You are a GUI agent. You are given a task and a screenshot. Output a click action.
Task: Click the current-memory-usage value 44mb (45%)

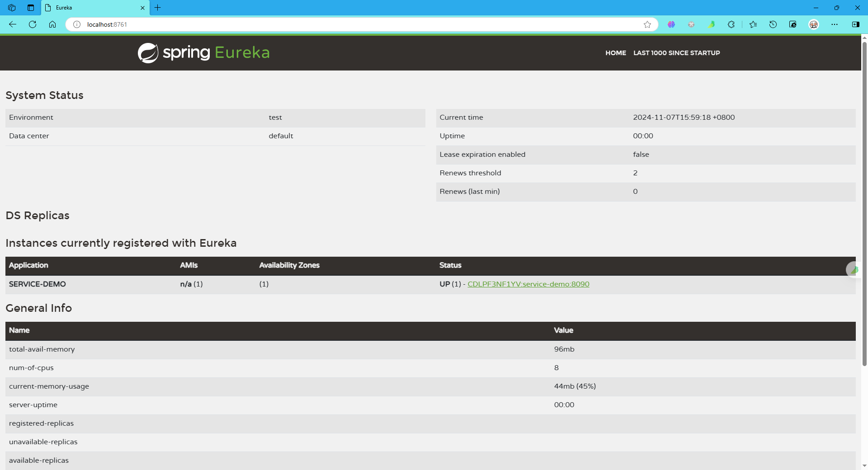pos(575,386)
